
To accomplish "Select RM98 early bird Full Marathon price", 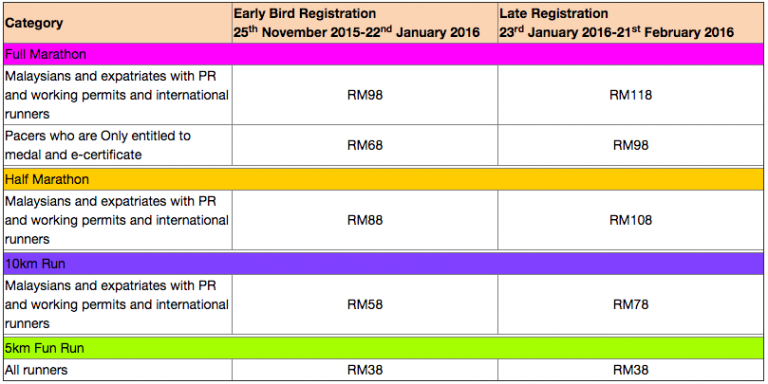I will coord(365,95).
